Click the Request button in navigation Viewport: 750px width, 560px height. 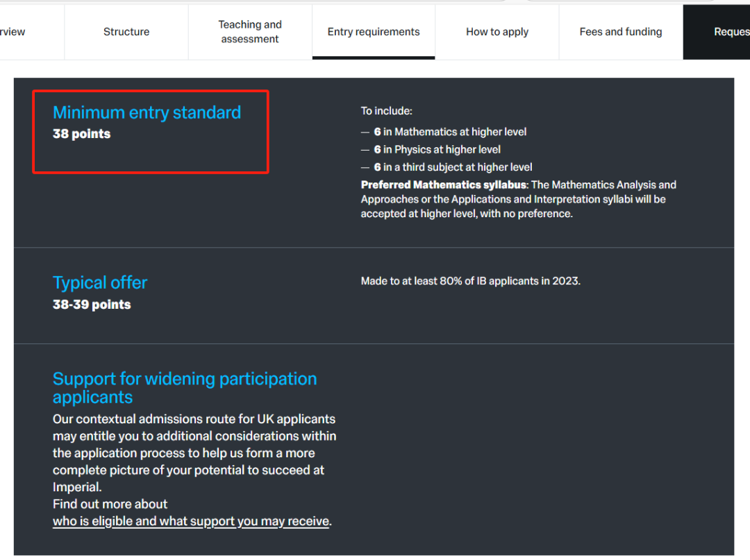717,32
